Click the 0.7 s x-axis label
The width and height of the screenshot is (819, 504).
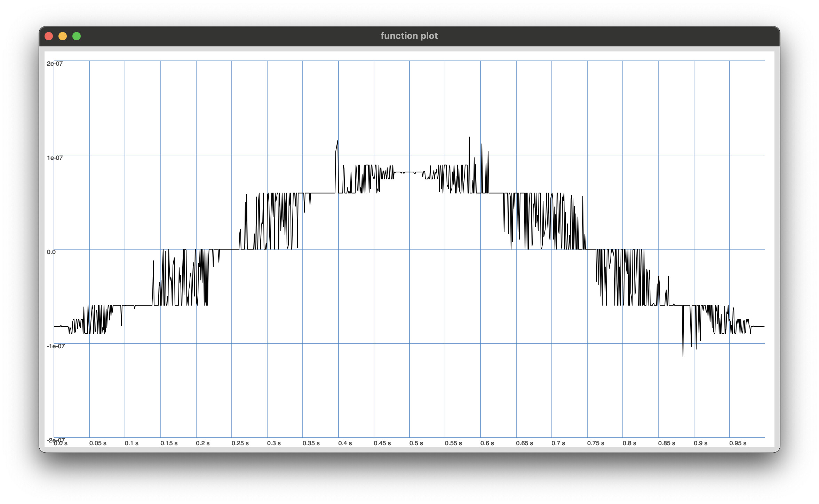[x=558, y=443]
